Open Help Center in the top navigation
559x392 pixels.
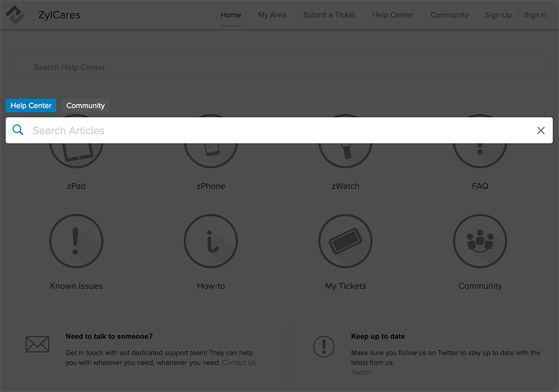393,15
